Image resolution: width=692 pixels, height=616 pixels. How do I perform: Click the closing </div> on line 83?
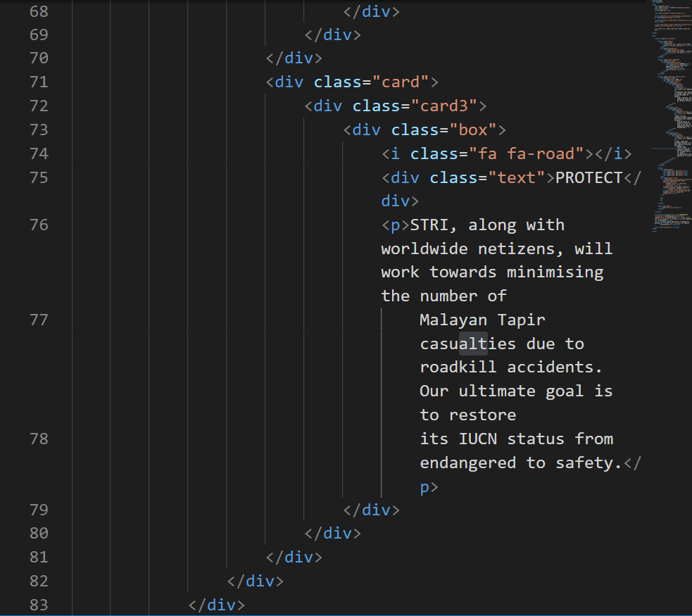tap(217, 605)
